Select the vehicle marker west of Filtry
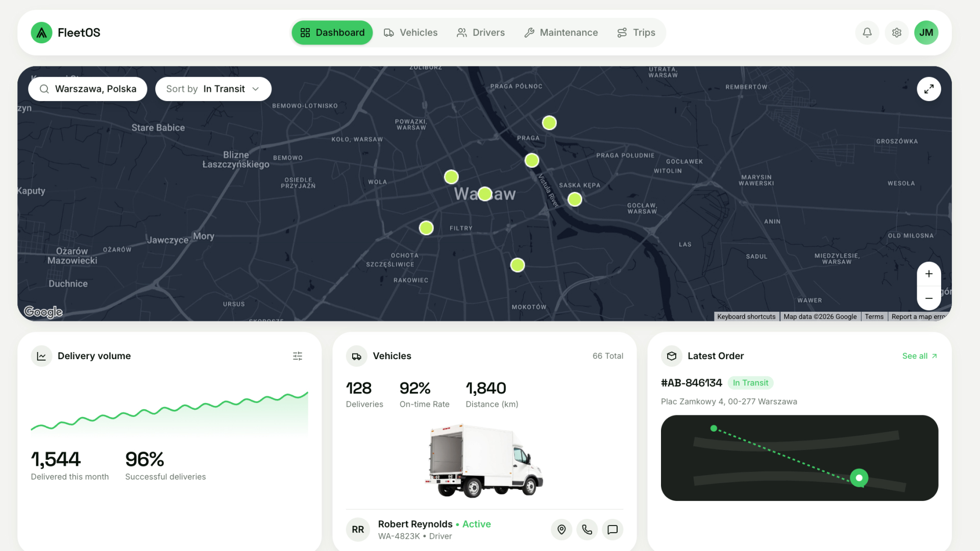 coord(426,228)
